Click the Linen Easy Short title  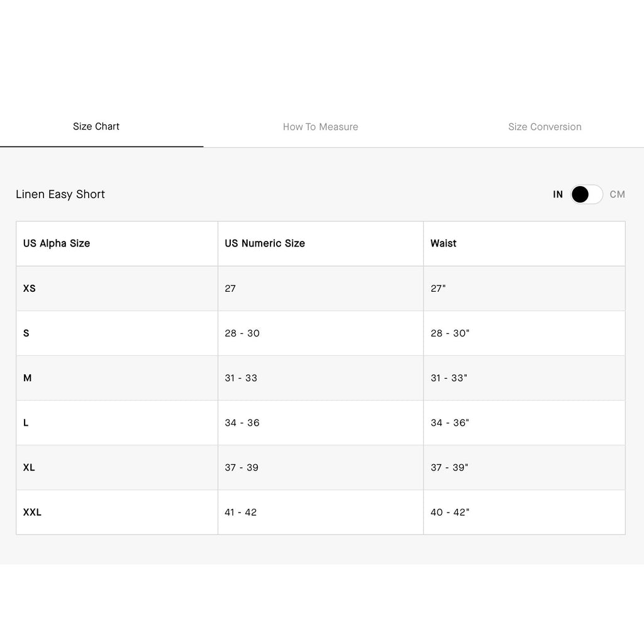(x=60, y=194)
